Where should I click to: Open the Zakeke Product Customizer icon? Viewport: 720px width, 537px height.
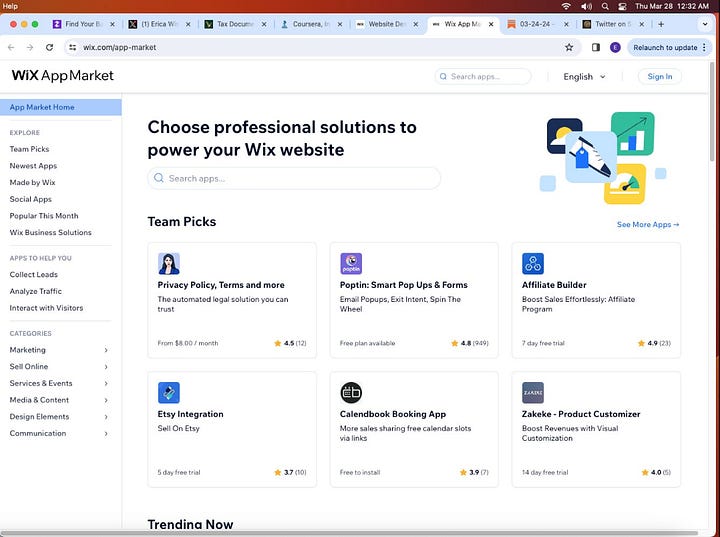[533, 393]
